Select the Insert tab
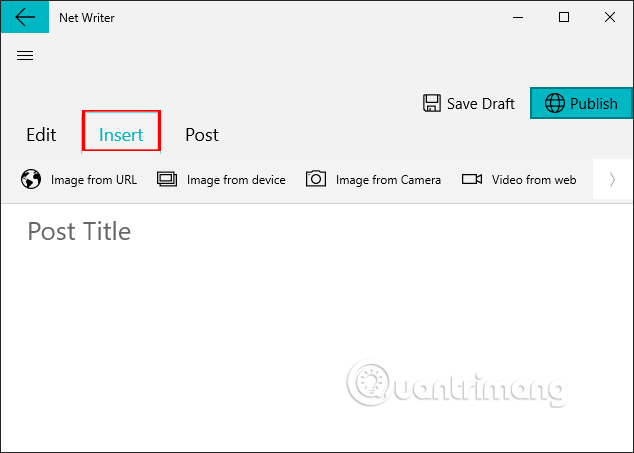This screenshot has height=453, width=634. [x=121, y=135]
